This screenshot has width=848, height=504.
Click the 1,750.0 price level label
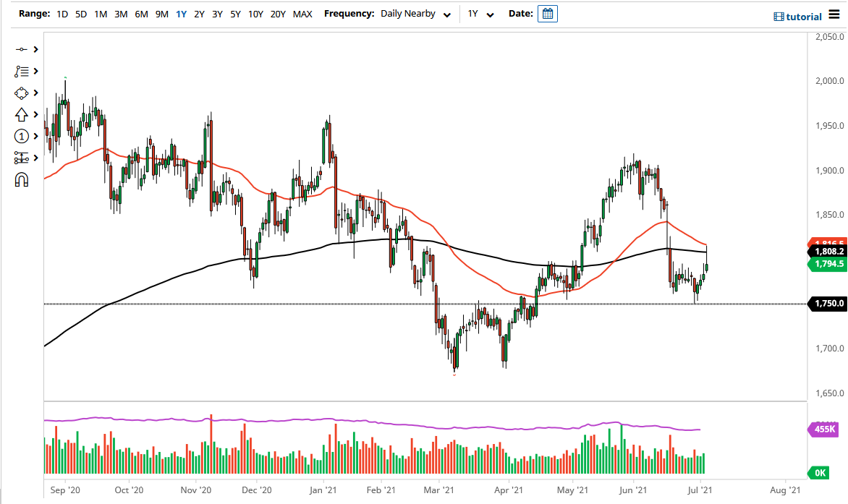coord(827,304)
